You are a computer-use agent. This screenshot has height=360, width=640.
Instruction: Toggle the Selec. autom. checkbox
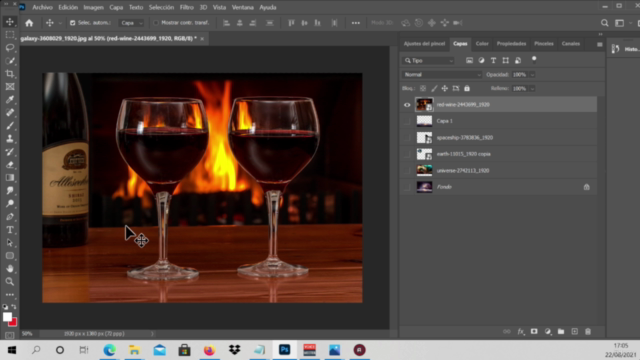pos(73,23)
